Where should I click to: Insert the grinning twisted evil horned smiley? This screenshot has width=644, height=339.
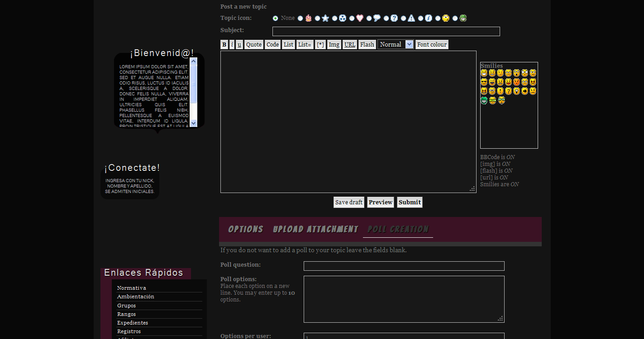[x=484, y=91]
